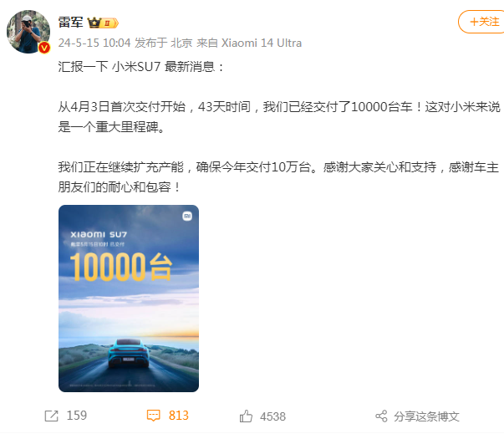
Task: Click the 10000台 headline on the poster
Action: (121, 267)
